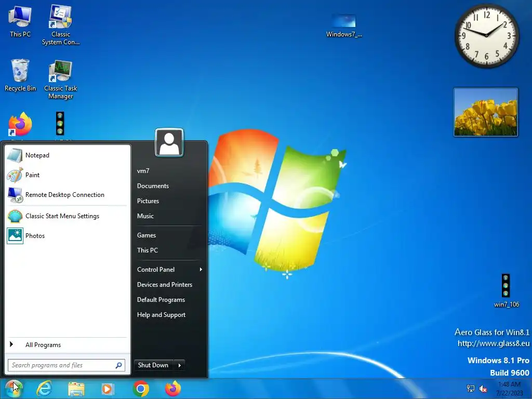
Task: Open This PC desktop icon
Action: tap(20, 21)
